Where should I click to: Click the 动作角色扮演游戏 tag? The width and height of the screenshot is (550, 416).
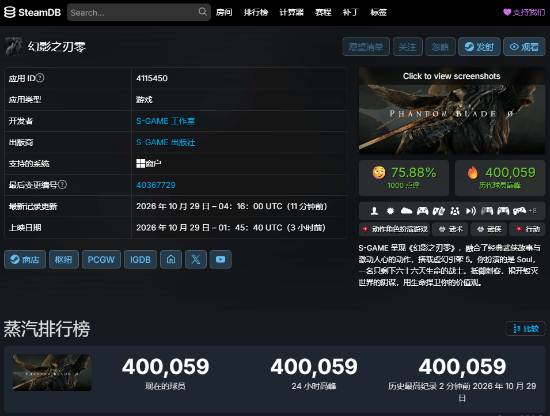pyautogui.click(x=395, y=229)
